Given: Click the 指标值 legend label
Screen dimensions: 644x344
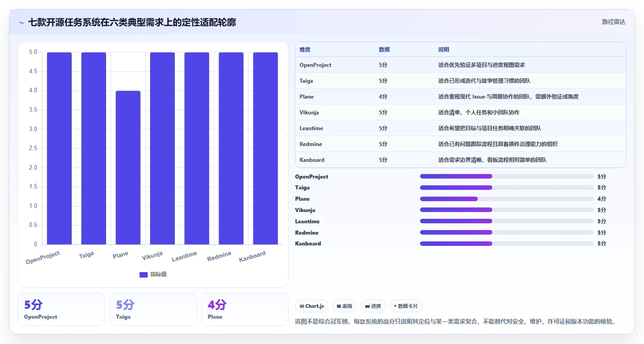Looking at the screenshot, I should [159, 274].
